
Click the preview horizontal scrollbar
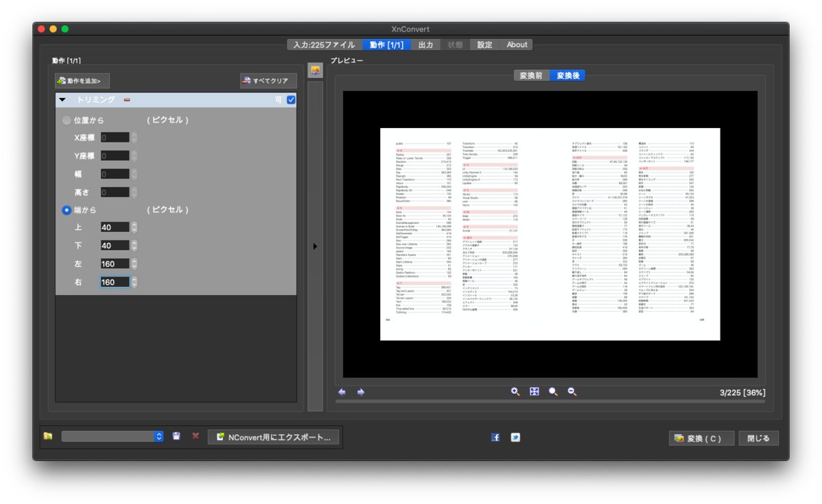pyautogui.click(x=550, y=401)
